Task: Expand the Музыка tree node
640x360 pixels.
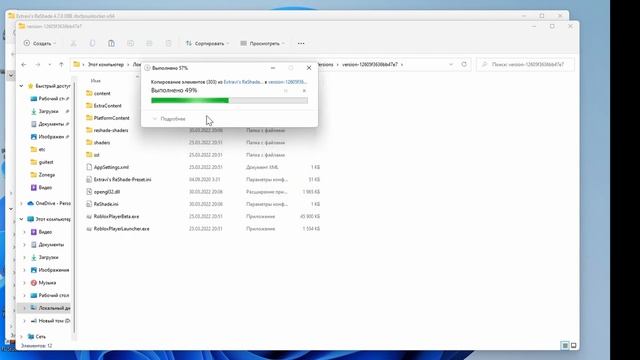Action: click(24, 282)
